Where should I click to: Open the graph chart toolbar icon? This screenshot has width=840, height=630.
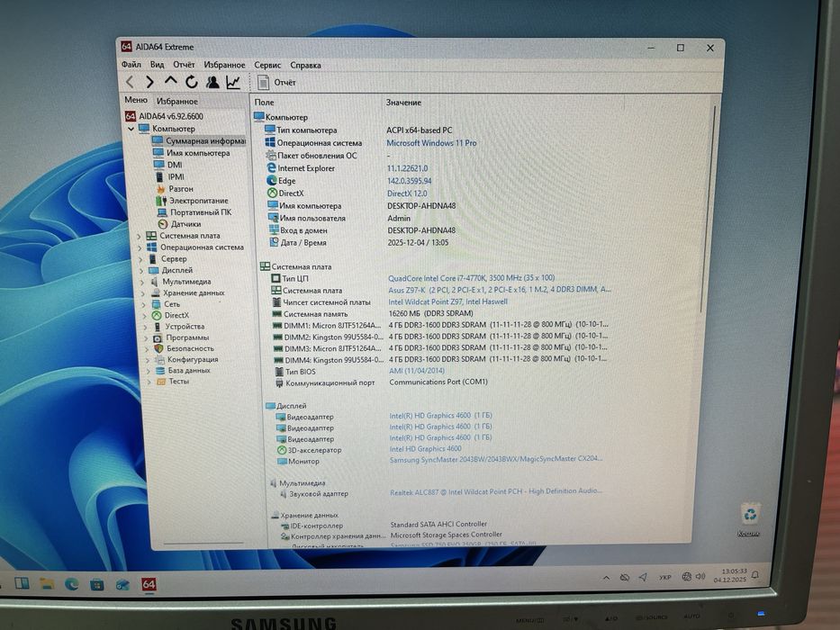tap(233, 82)
